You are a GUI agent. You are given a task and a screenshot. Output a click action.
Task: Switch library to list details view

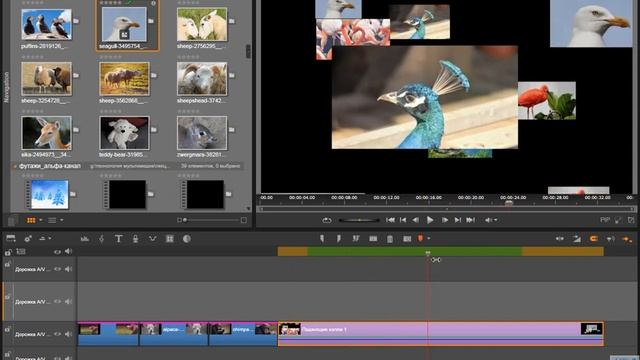point(52,220)
